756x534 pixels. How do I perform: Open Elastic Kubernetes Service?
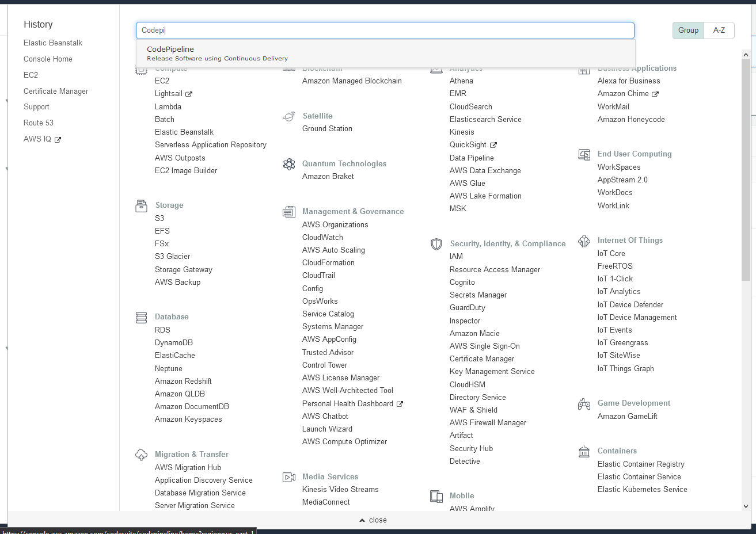pyautogui.click(x=643, y=490)
